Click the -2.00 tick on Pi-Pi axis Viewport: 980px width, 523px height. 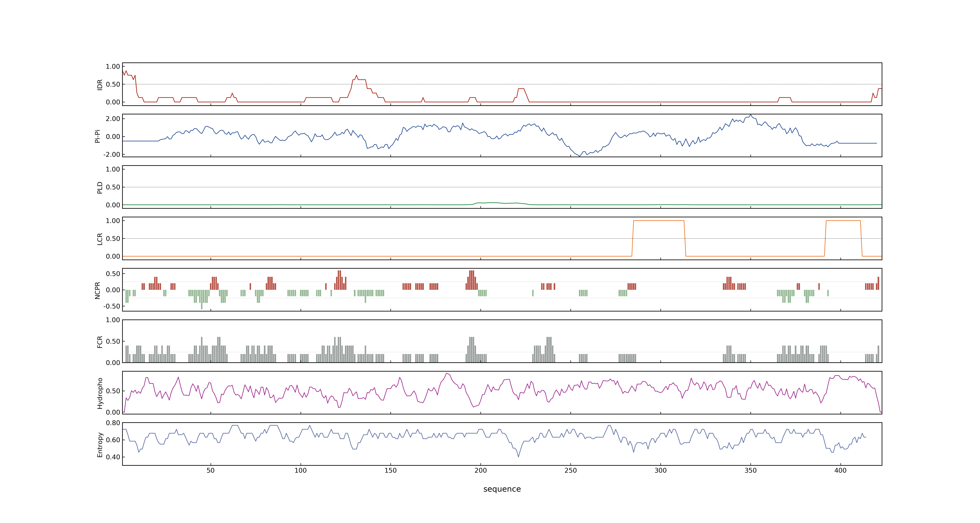[111, 155]
